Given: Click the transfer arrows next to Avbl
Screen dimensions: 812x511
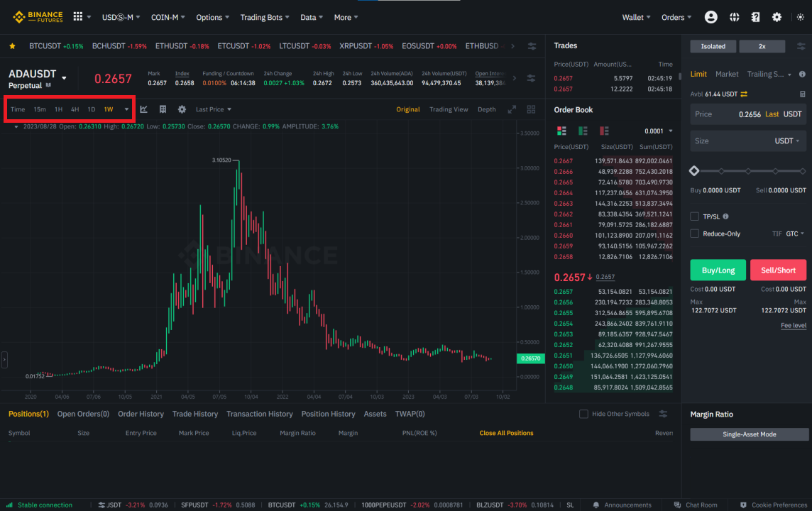Looking at the screenshot, I should coord(744,94).
